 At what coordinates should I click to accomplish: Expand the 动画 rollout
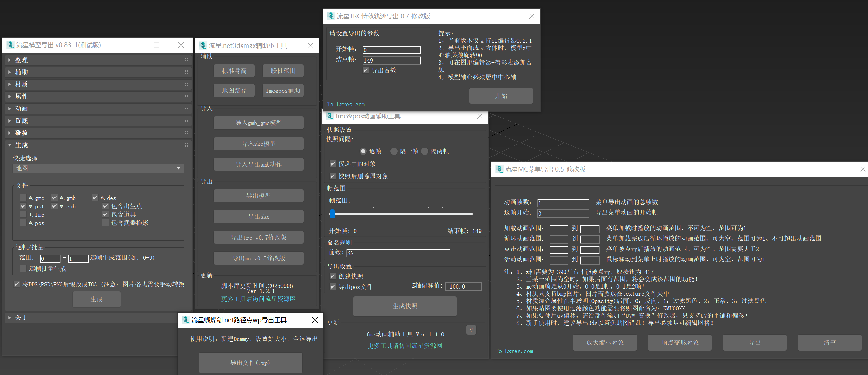pos(22,109)
